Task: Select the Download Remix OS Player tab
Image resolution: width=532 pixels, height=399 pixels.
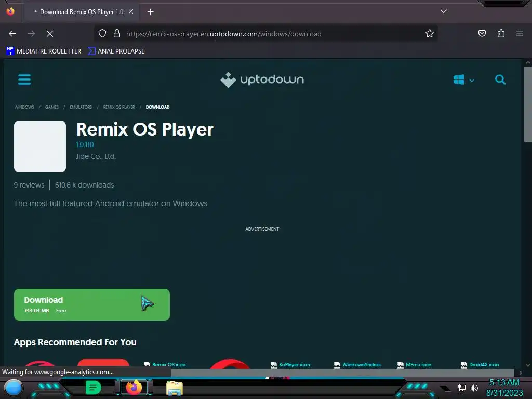Action: 82,12
